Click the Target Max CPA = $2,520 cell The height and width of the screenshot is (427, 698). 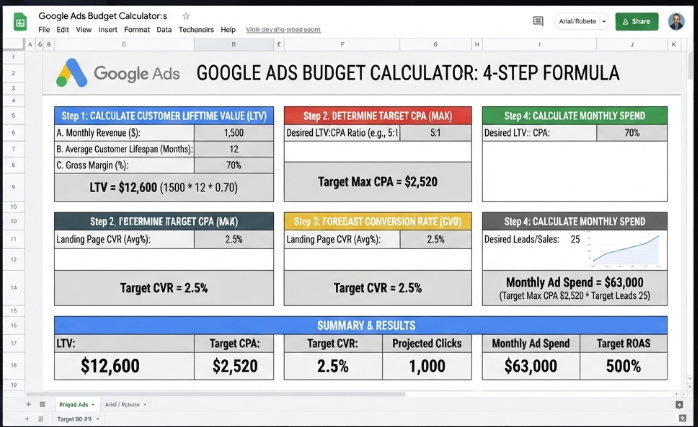(377, 182)
